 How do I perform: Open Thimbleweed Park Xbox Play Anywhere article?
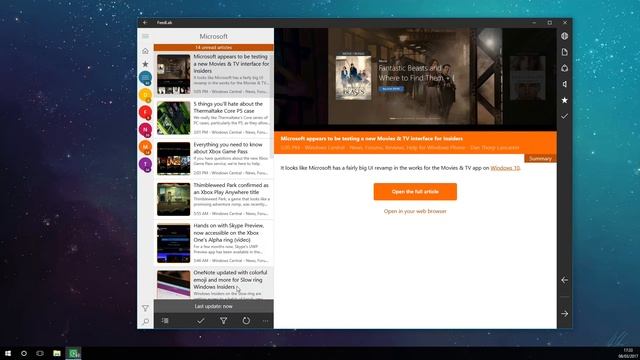[213, 199]
